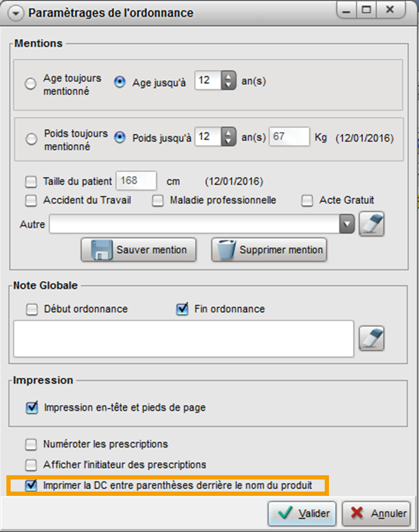Decrease the 'Poids jusqu'à' years spinner
419x532 pixels.
(228, 141)
